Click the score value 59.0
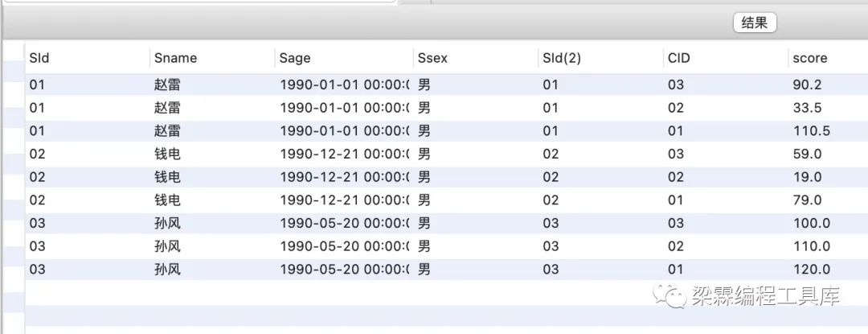The height and width of the screenshot is (334, 868). click(x=807, y=154)
